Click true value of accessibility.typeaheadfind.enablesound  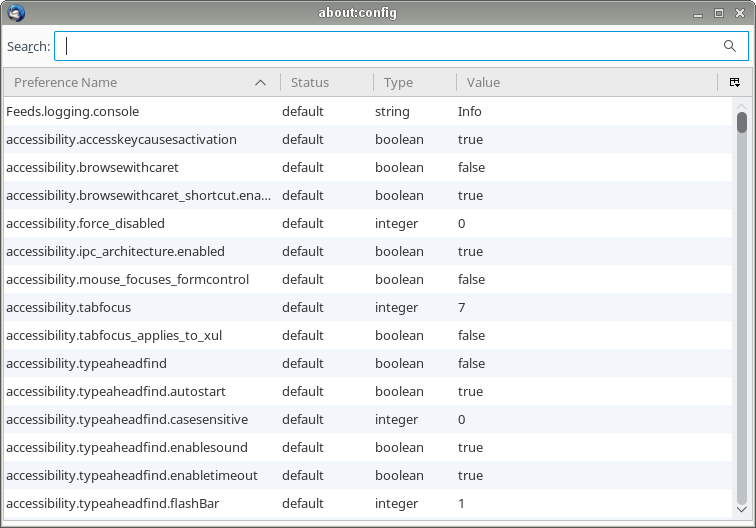470,448
